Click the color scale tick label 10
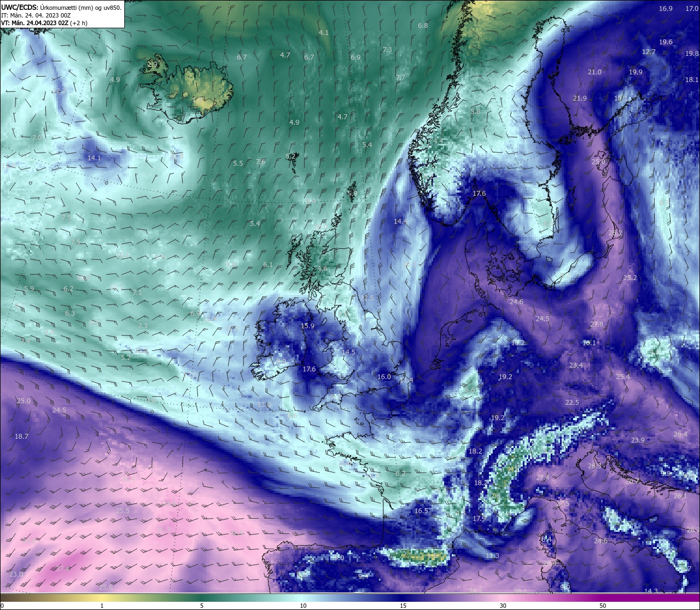 pyautogui.click(x=303, y=606)
